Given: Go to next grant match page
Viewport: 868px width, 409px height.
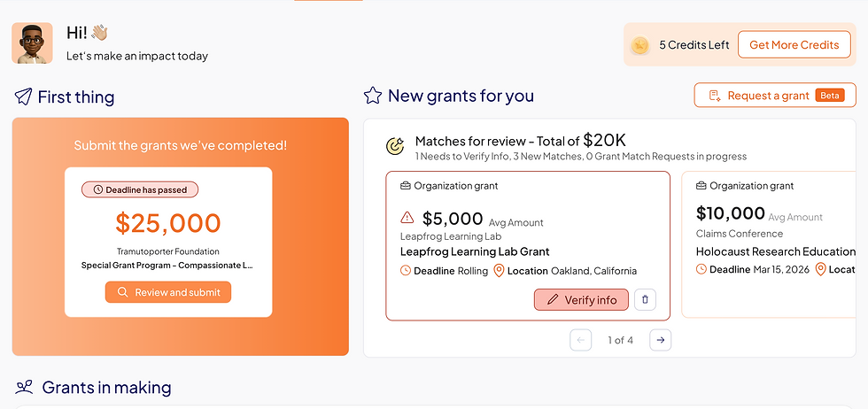Looking at the screenshot, I should point(660,340).
